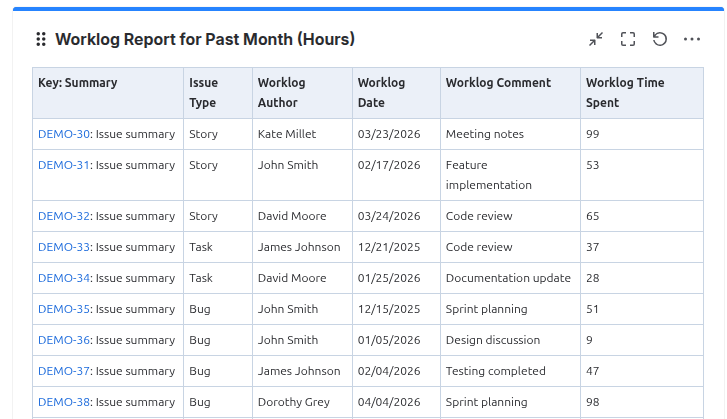Screen dimensions: 727x419
Task: Select John Smith in the DEMO-35 row
Action: [x=288, y=309]
